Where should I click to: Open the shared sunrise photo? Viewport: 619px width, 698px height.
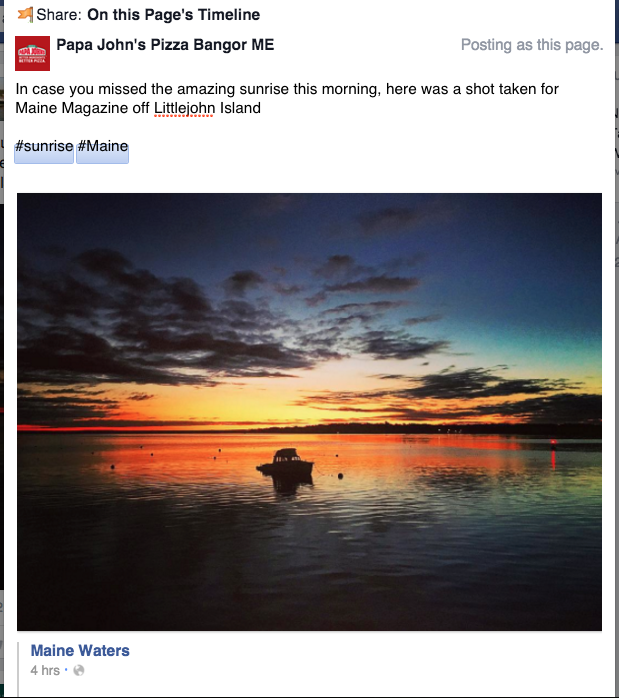(x=309, y=412)
